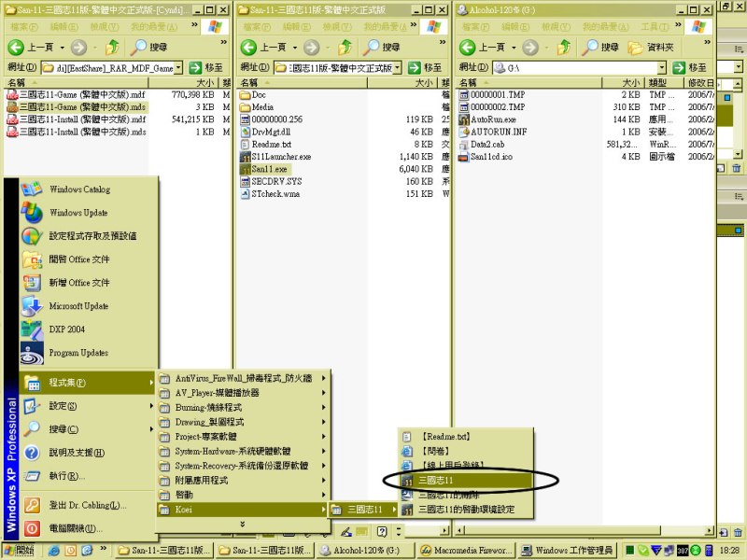The height and width of the screenshot is (560, 747).
Task: Select Readme.txt in middle window
Action: coord(266,145)
